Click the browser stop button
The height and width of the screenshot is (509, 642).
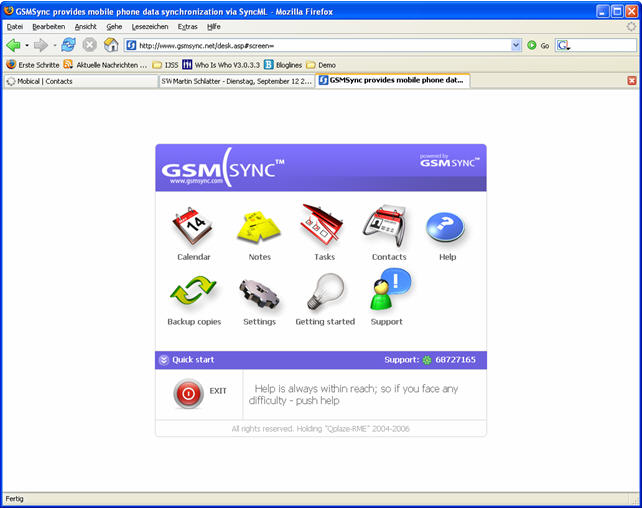click(x=90, y=45)
